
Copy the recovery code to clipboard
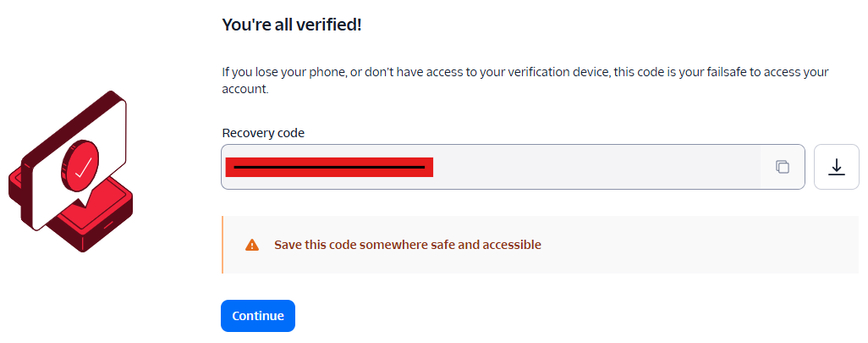pyautogui.click(x=783, y=167)
